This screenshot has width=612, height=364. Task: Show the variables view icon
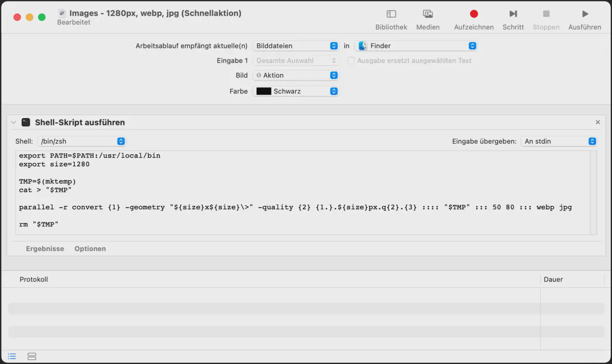pyautogui.click(x=32, y=356)
